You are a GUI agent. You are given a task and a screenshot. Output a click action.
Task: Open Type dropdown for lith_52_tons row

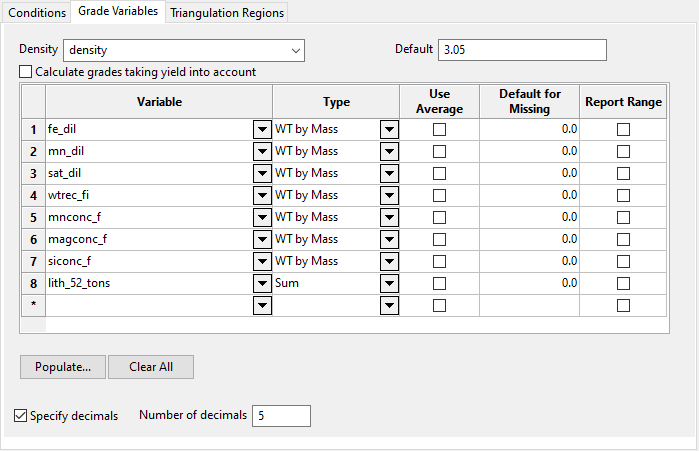389,283
